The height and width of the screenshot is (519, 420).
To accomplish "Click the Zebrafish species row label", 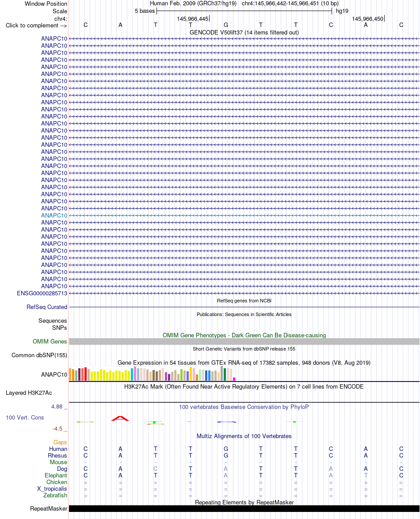I will coord(55,496).
